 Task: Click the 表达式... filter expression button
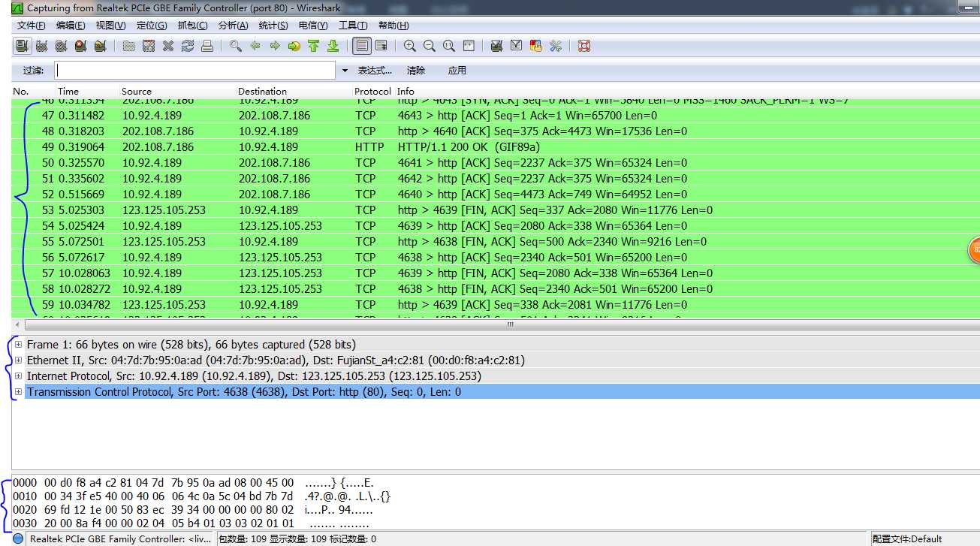coord(375,71)
